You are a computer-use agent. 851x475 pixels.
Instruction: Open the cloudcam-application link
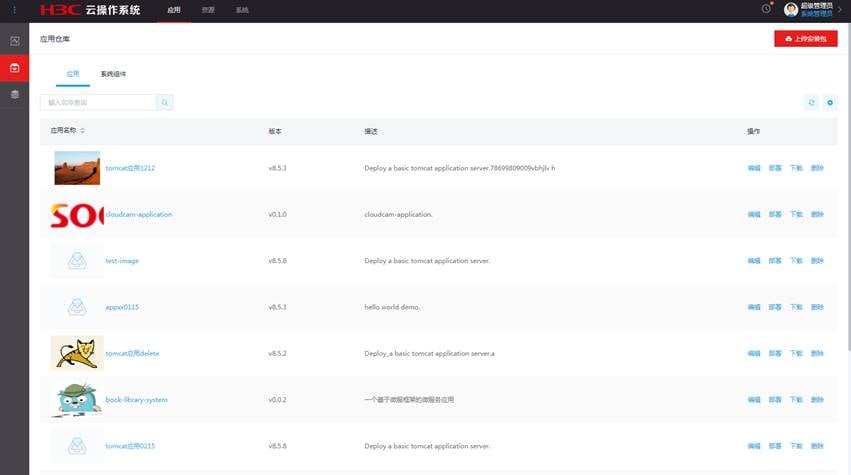point(139,214)
